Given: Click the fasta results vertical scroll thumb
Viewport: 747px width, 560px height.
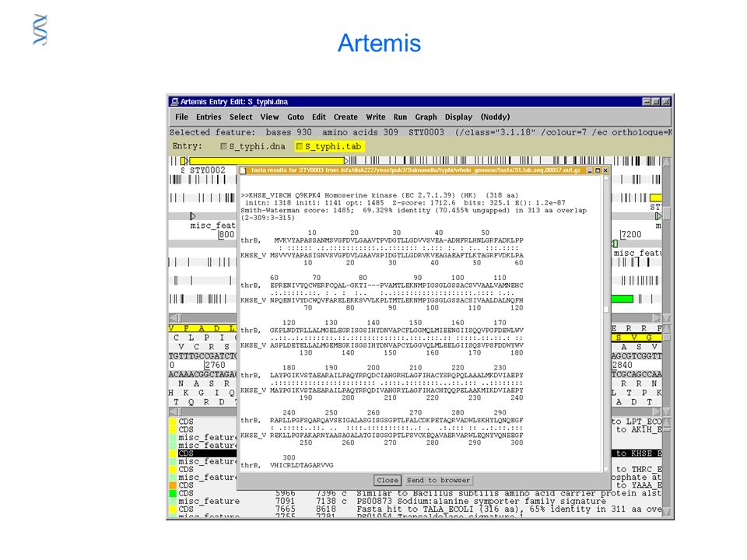Looking at the screenshot, I should point(606,310).
